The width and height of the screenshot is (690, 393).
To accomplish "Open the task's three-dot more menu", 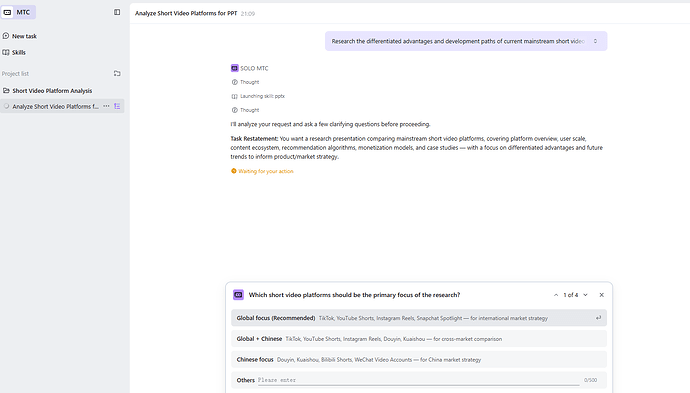I will coord(106,106).
